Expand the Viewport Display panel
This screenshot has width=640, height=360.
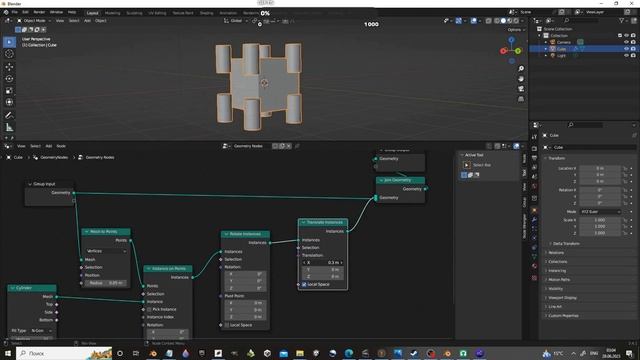[x=561, y=298]
